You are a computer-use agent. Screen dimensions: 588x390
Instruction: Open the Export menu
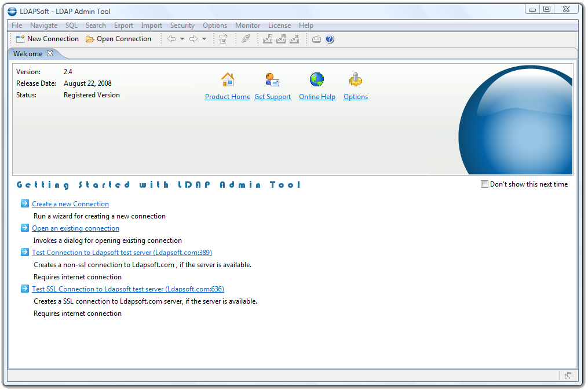[x=123, y=25]
